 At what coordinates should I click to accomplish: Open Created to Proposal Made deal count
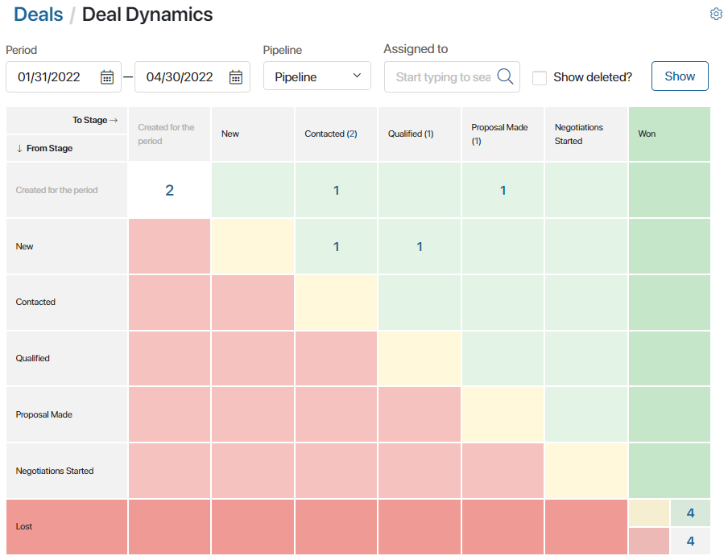(503, 190)
